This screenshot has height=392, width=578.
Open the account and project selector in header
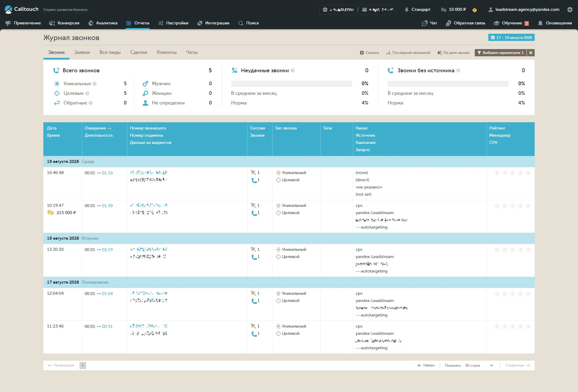pos(358,10)
